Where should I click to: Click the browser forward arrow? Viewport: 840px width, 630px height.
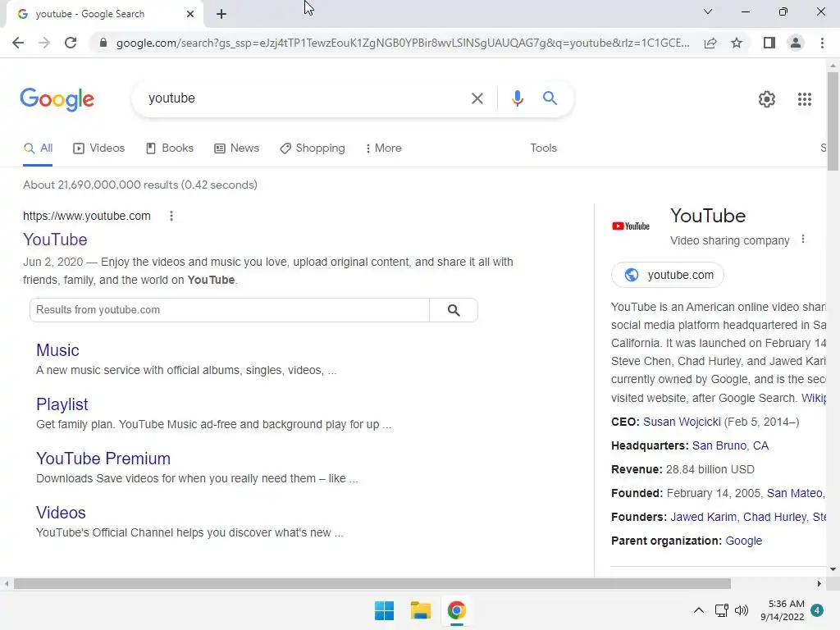(44, 43)
